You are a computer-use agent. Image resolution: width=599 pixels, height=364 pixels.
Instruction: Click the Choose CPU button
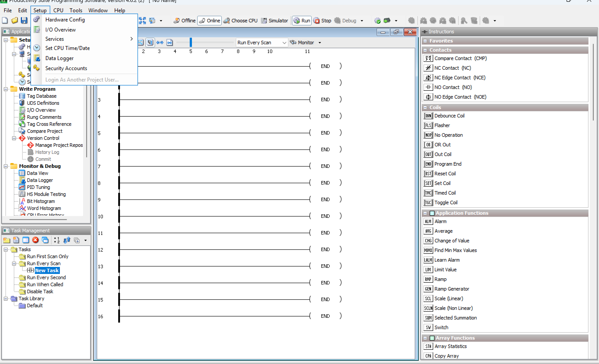pyautogui.click(x=240, y=21)
